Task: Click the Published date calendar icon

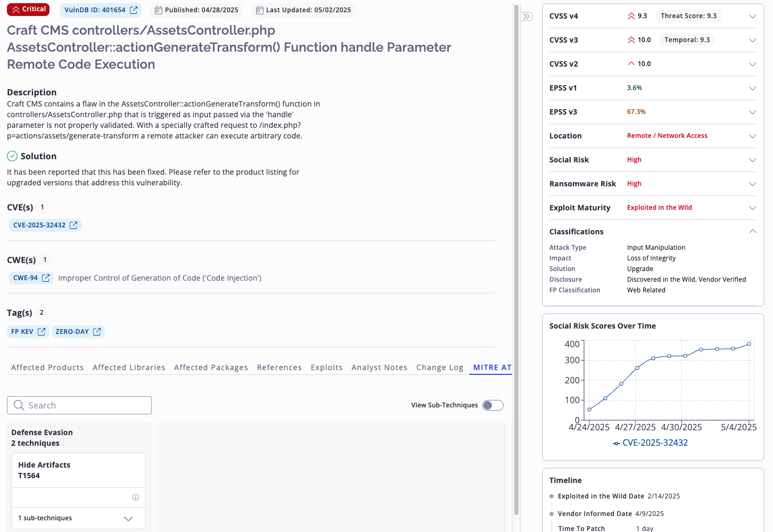Action: pyautogui.click(x=159, y=10)
